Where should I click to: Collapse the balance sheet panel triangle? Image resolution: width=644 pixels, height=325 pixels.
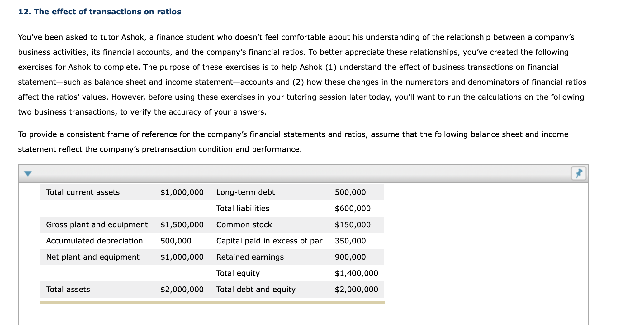pyautogui.click(x=28, y=174)
